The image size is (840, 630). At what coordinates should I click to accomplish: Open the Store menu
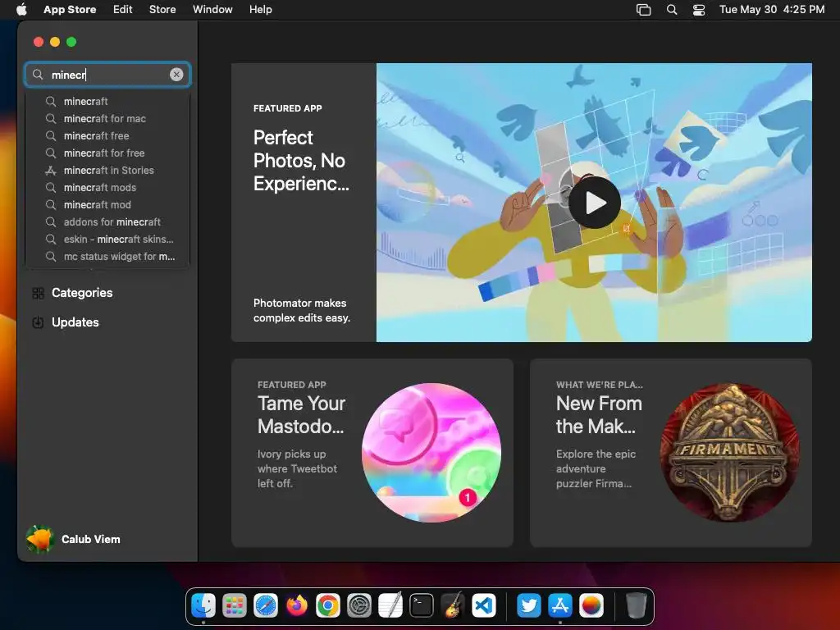(x=162, y=9)
